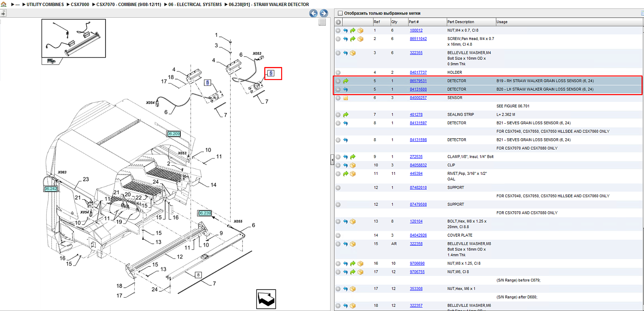Click the green arrow for clamp 272535

tap(353, 157)
